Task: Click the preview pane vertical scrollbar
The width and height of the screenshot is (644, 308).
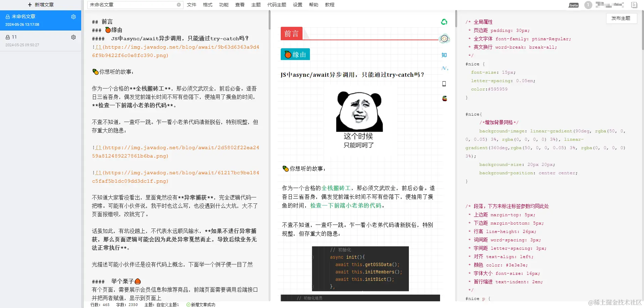Action: (456, 19)
